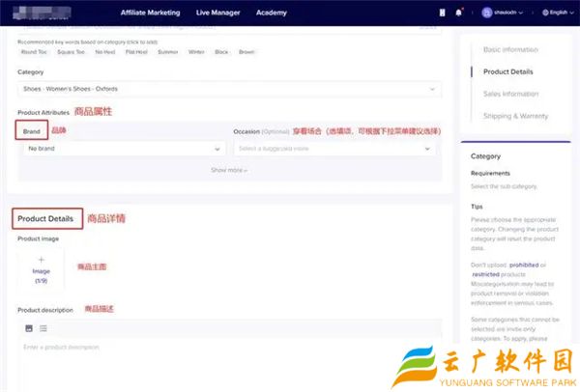Open the user account avatar dropdown

[x=503, y=13]
